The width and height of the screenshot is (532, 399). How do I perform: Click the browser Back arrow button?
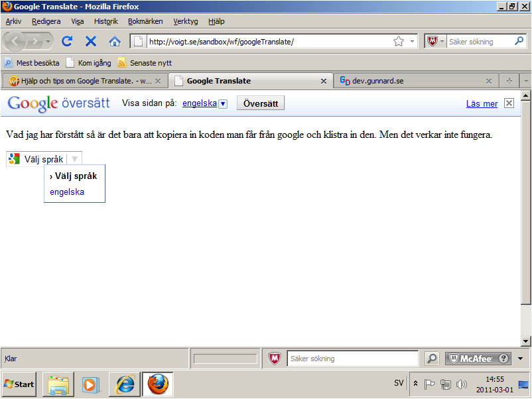click(x=15, y=41)
